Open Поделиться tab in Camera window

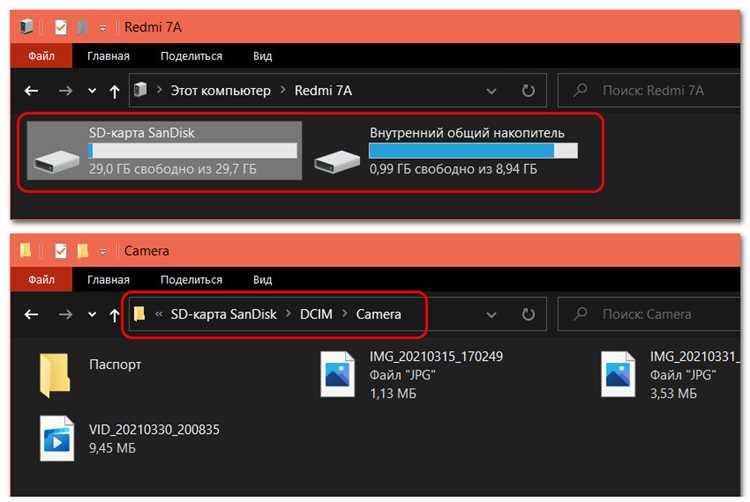tap(191, 280)
